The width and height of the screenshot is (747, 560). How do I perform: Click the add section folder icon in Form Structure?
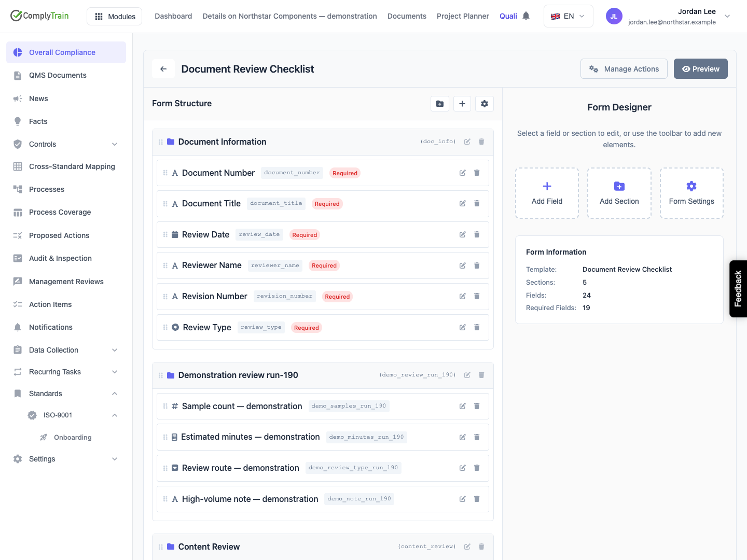440,104
